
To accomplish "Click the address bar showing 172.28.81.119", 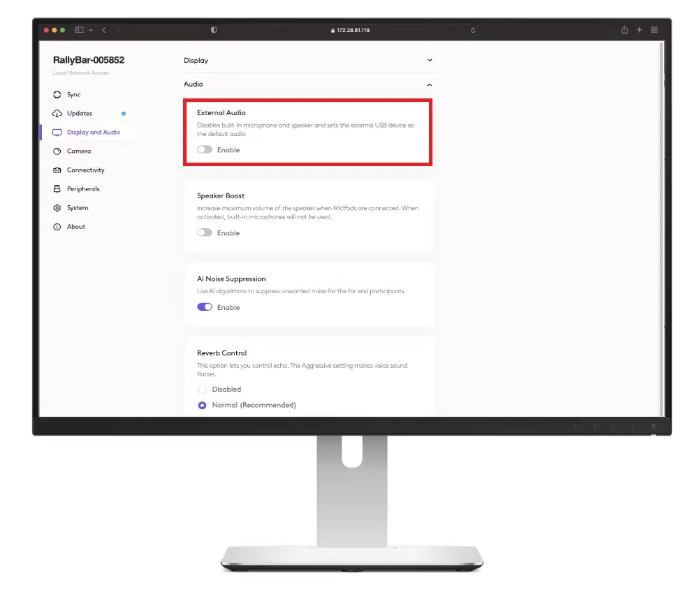I will click(353, 30).
